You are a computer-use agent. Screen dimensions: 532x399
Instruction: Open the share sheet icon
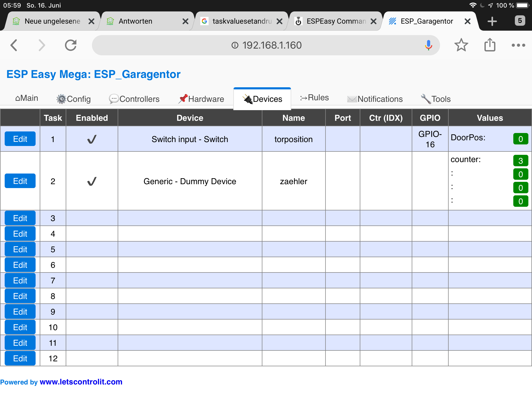pos(490,45)
